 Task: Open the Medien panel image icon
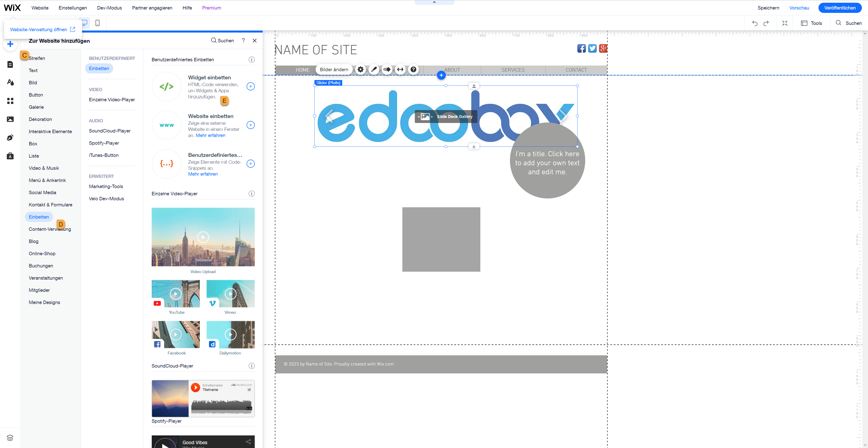(10, 119)
